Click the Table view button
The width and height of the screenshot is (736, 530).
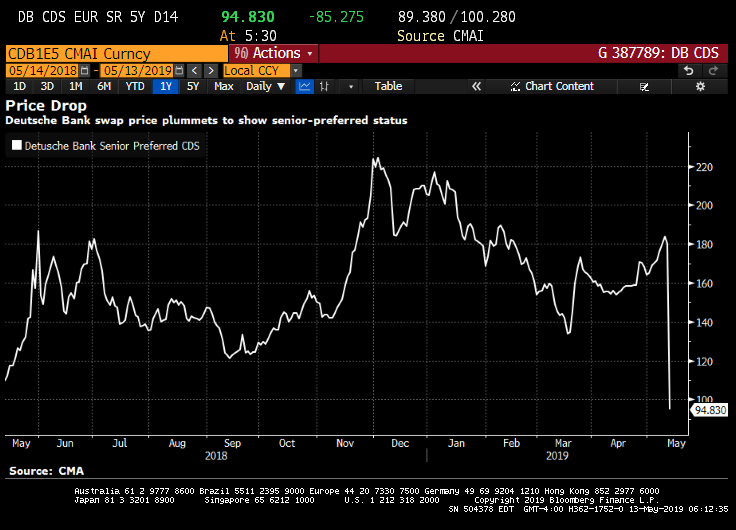pos(388,86)
